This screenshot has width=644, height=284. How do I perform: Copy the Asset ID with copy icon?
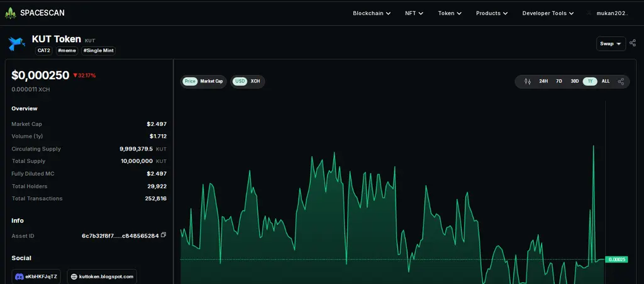pos(164,235)
